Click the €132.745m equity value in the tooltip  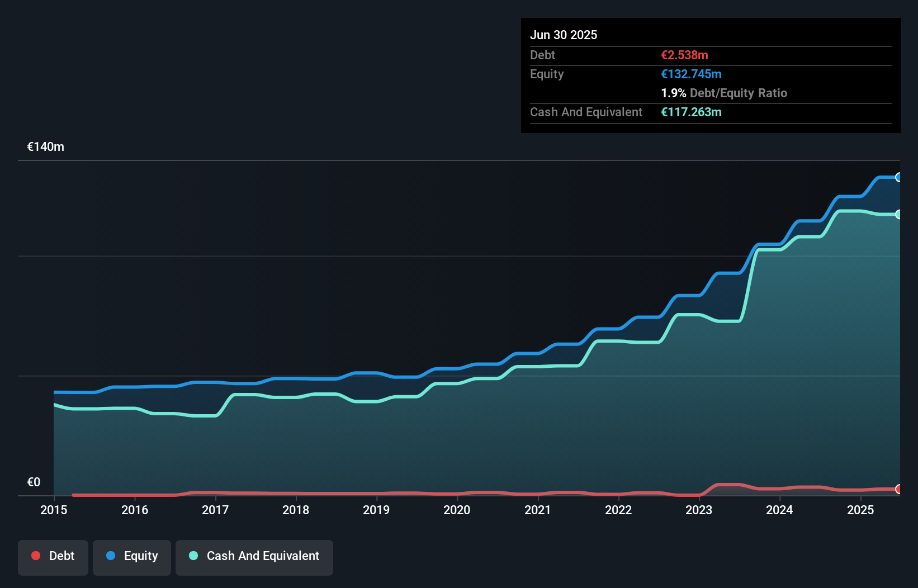(691, 74)
